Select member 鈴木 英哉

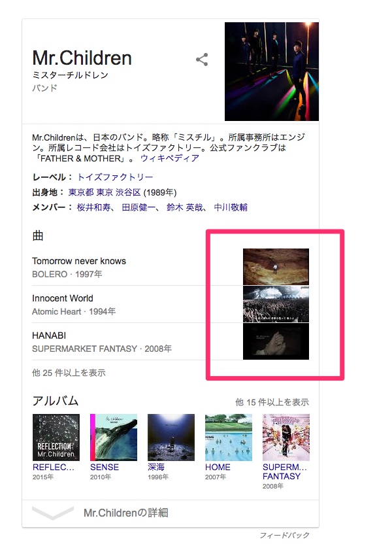click(185, 207)
